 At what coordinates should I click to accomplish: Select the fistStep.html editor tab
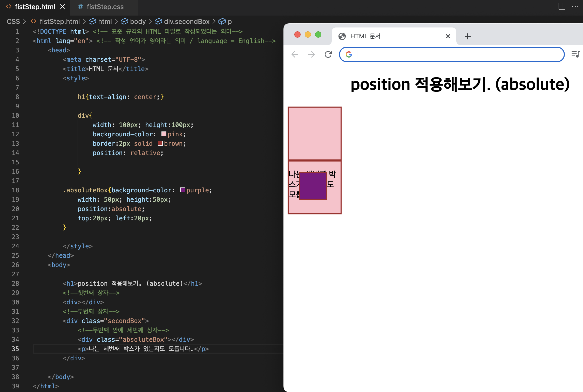coord(35,7)
